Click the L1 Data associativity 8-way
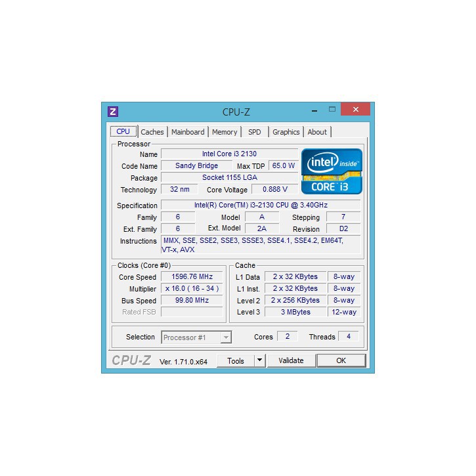476x476 pixels. (x=344, y=276)
